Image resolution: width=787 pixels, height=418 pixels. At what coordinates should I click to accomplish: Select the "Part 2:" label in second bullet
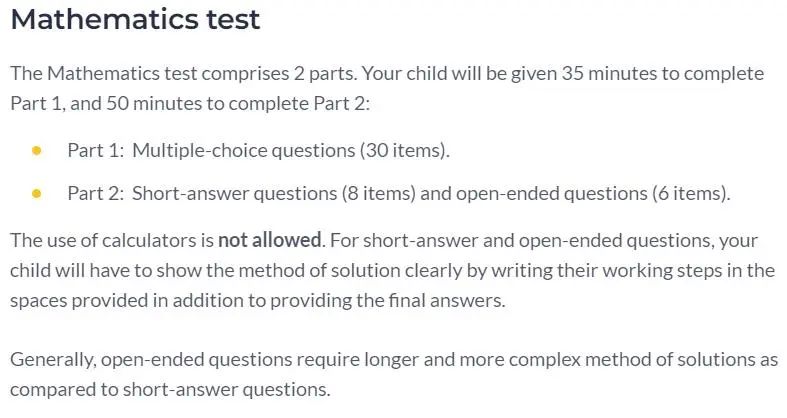pyautogui.click(x=95, y=194)
